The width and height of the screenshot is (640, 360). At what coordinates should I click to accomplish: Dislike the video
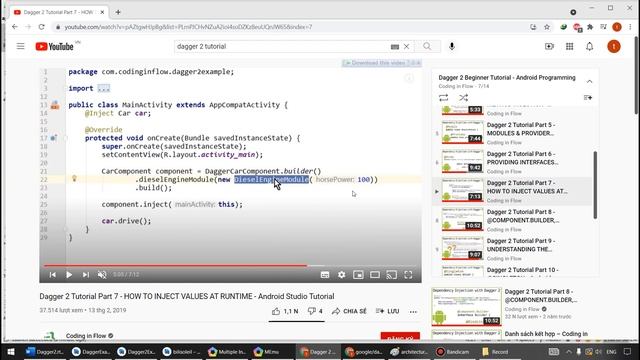point(315,311)
